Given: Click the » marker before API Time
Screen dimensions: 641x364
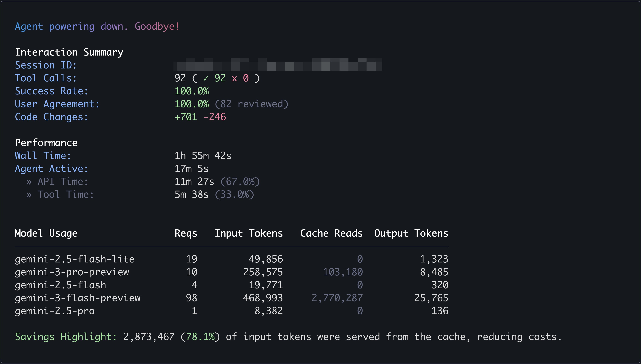Looking at the screenshot, I should (x=29, y=182).
